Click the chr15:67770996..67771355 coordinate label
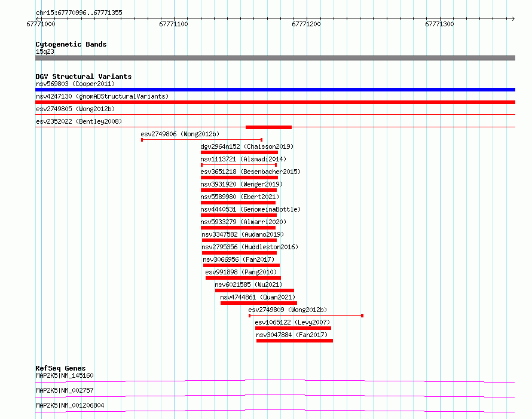Image resolution: width=532 pixels, height=419 pixels. click(x=79, y=13)
